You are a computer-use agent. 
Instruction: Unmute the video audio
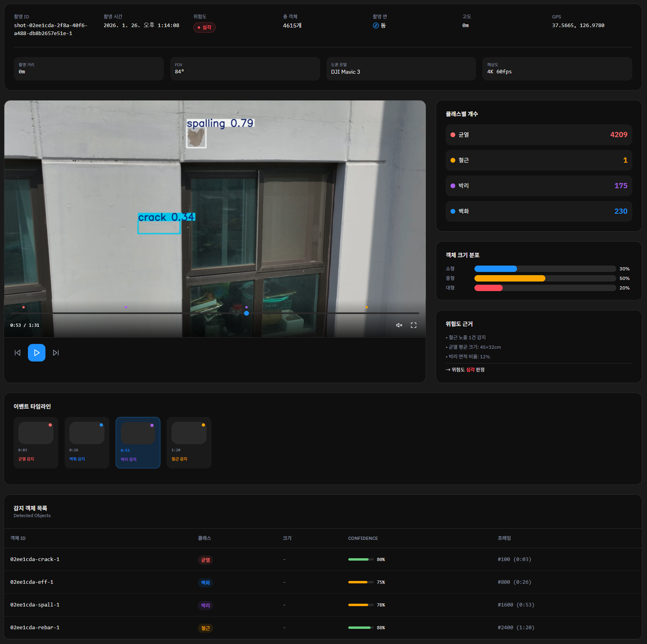[399, 325]
